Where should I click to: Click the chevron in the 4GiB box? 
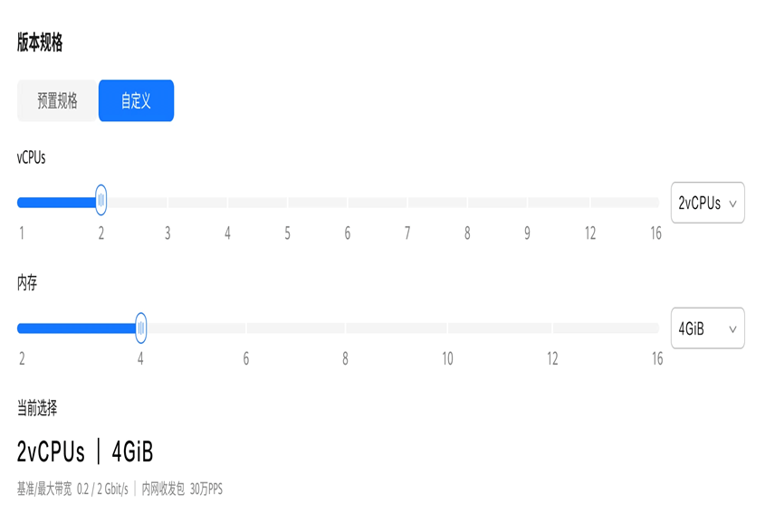click(733, 329)
